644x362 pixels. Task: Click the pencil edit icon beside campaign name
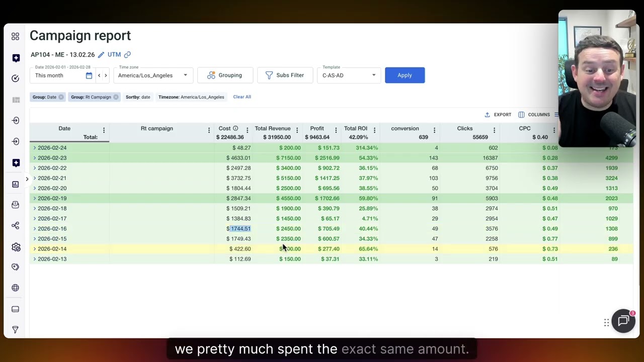pyautogui.click(x=101, y=55)
